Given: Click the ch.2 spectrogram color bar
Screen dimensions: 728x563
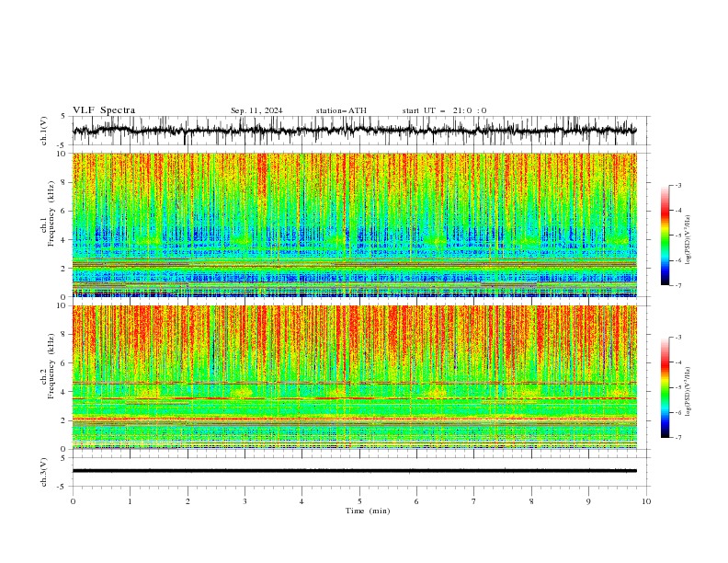Looking at the screenshot, I should coord(665,387).
